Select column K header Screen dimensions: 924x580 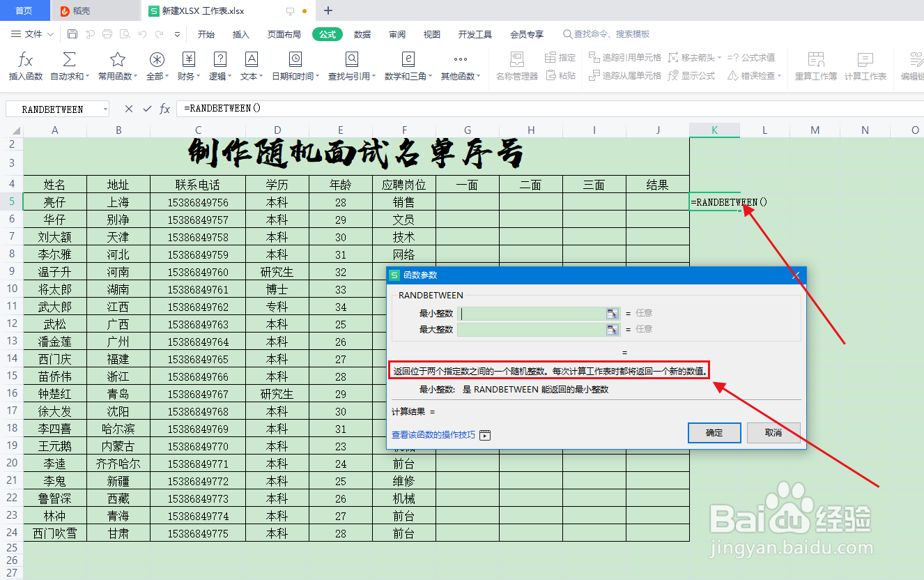click(715, 130)
